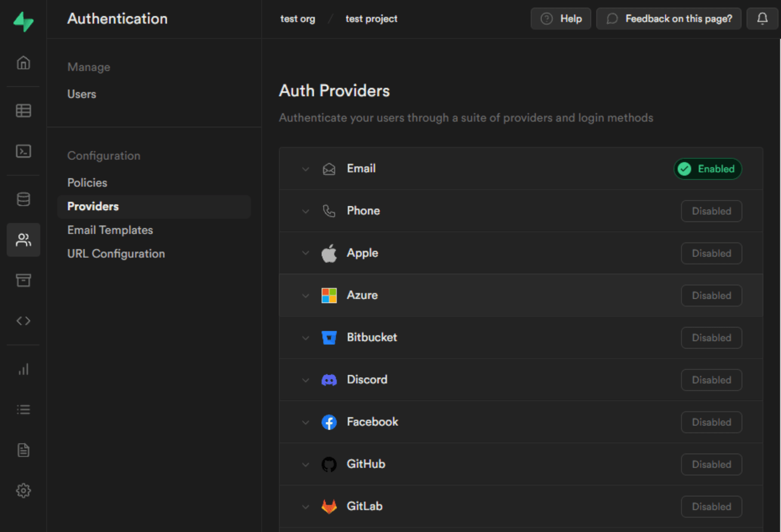Click the Enabled badge for Email
This screenshot has height=532, width=781.
[x=707, y=169]
